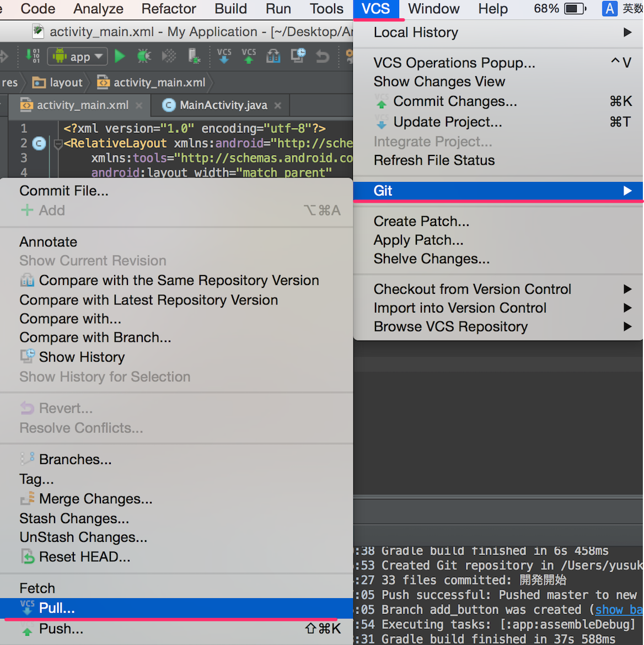This screenshot has width=644, height=645.
Task: Open the app run configuration dropdown
Action: coord(77,56)
